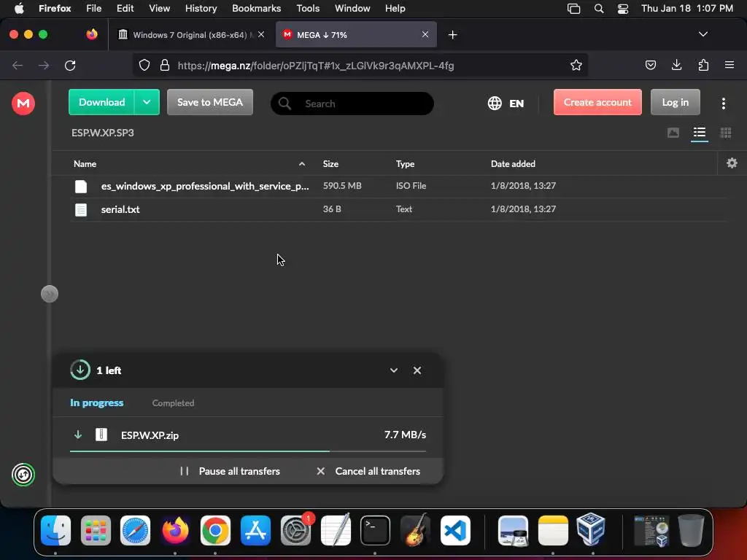Switch to the Completed transfers tab
Screen dimensions: 747x560
pyautogui.click(x=173, y=402)
